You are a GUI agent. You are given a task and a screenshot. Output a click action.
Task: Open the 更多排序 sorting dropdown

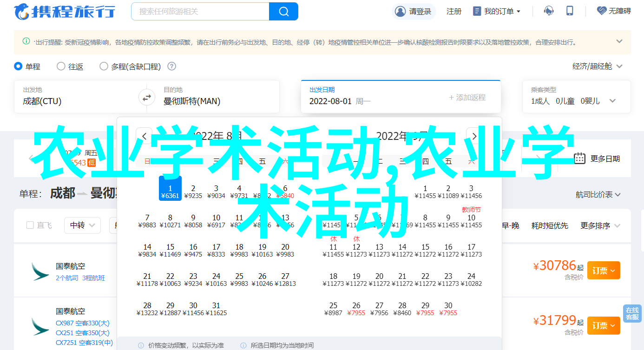pyautogui.click(x=600, y=225)
